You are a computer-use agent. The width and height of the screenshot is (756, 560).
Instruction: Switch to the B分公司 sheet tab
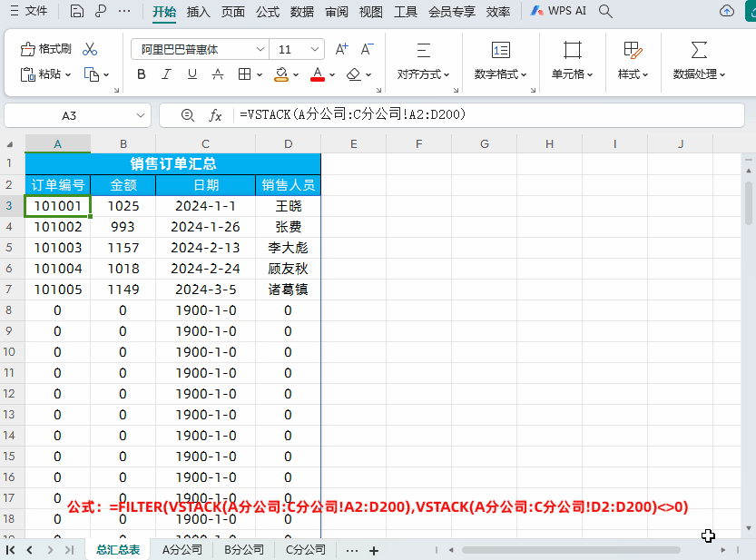[x=244, y=549]
